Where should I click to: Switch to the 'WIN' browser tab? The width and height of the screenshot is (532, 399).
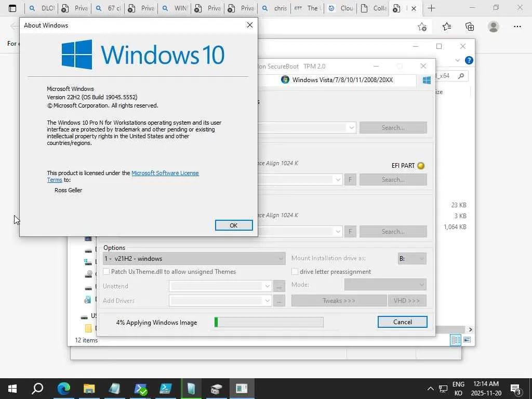[x=175, y=8]
